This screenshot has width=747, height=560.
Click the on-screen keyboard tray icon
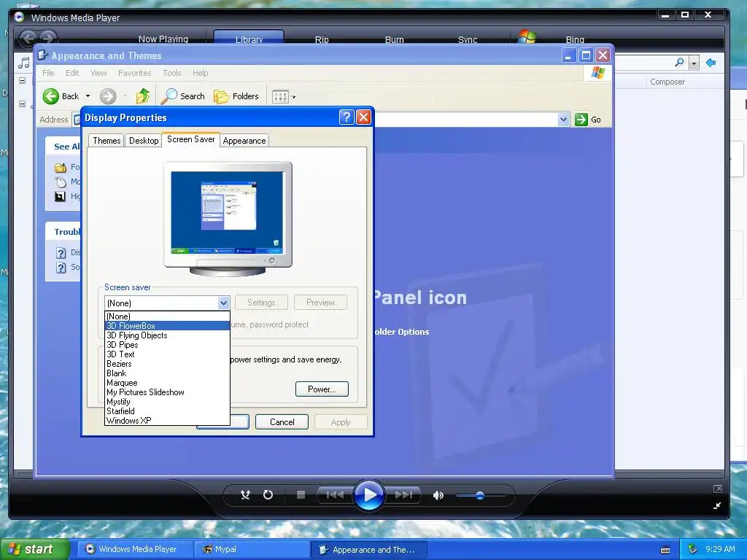(665, 550)
